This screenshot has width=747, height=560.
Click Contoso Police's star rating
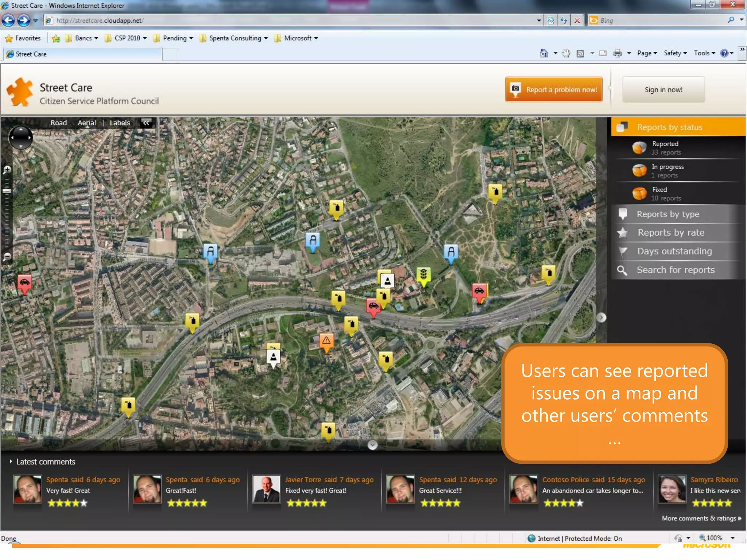pyautogui.click(x=563, y=503)
